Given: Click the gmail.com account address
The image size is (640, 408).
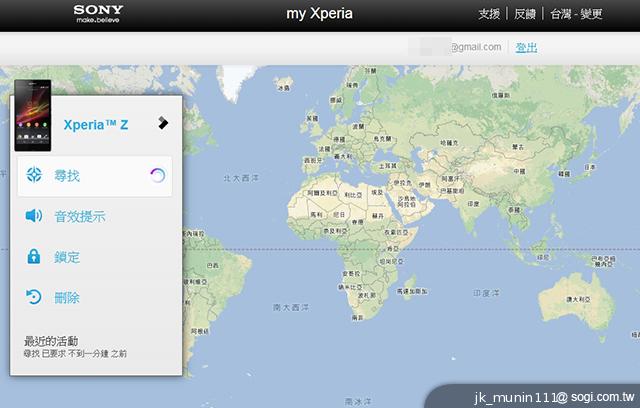Looking at the screenshot, I should tap(474, 47).
